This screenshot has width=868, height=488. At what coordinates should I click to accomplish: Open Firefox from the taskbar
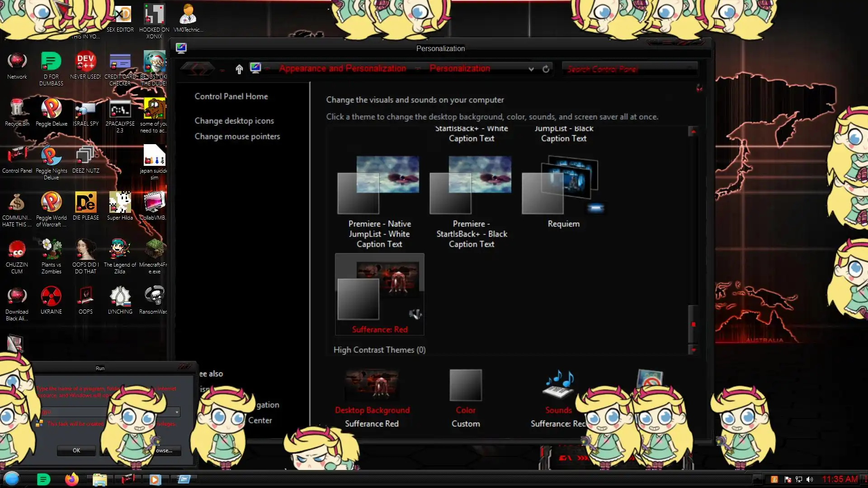pyautogui.click(x=71, y=479)
